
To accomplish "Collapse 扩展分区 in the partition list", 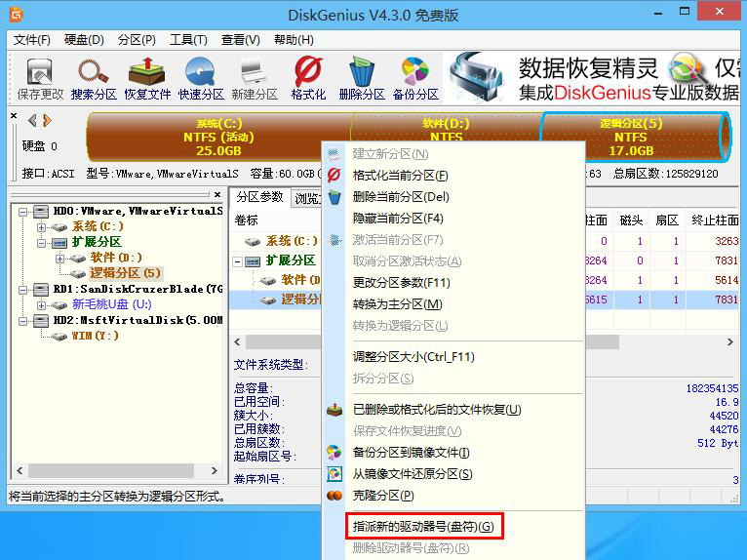I will pos(238,261).
